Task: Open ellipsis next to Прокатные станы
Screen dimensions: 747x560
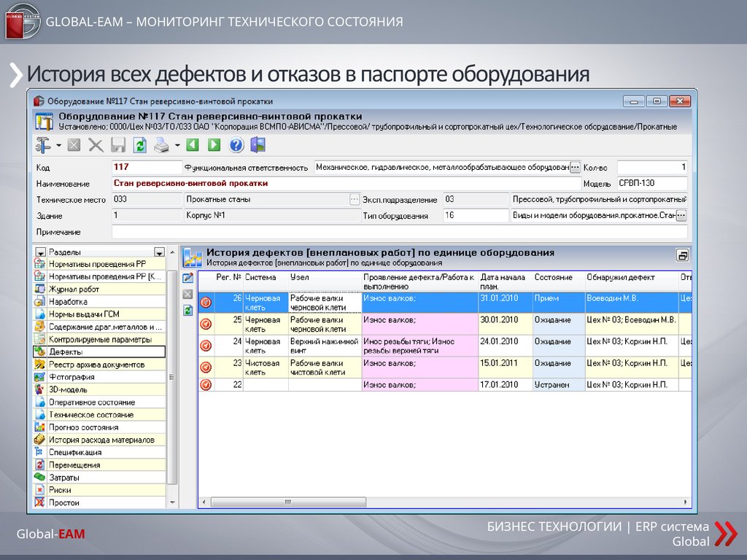Action: pos(355,200)
